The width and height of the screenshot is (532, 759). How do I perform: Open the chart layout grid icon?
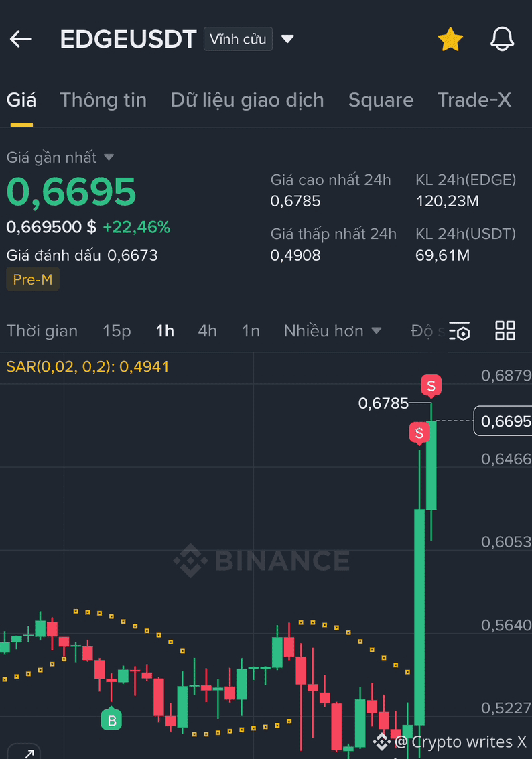[x=505, y=331]
